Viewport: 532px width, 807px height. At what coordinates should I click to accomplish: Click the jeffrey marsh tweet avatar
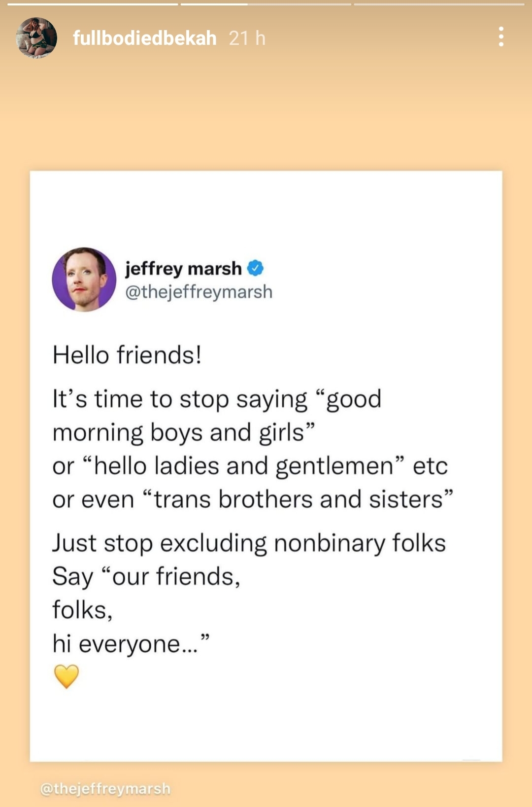click(x=84, y=280)
